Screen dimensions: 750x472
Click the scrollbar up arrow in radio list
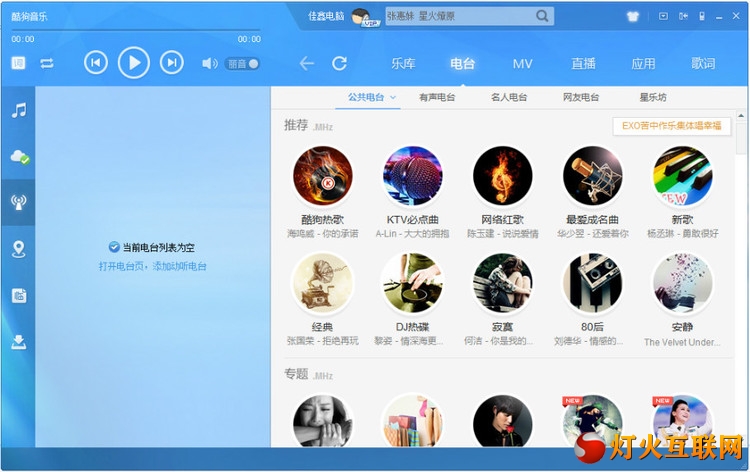point(740,115)
